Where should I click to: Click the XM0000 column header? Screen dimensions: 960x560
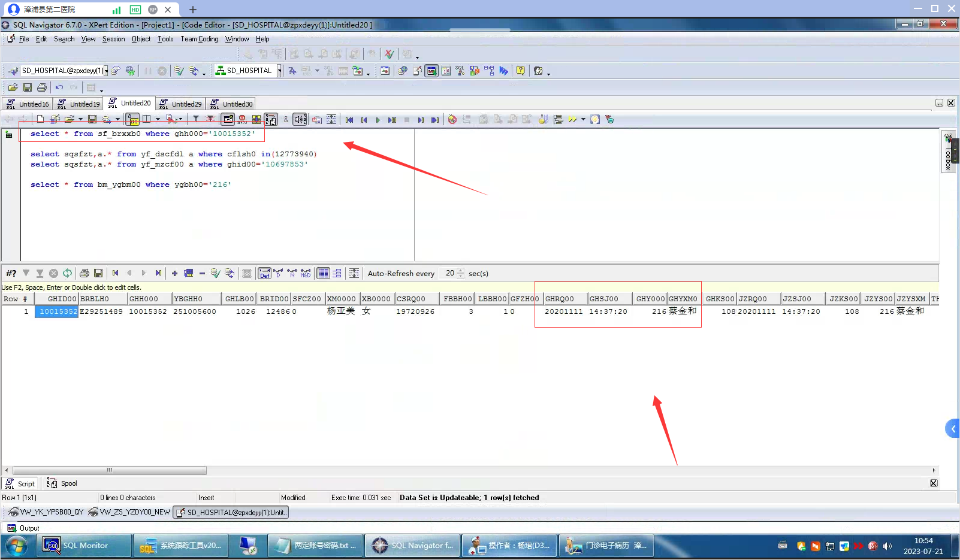pos(342,299)
